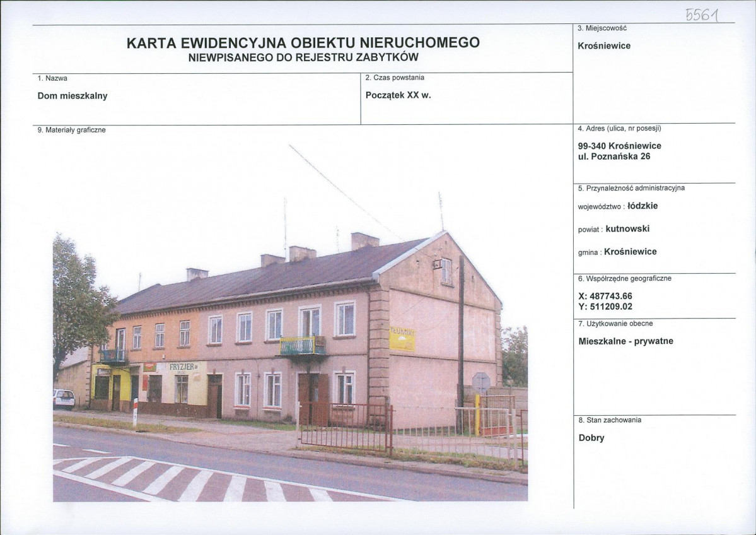The width and height of the screenshot is (756, 535).
Task: Select the label '7. Użytkowanie obecne'
Action: point(615,324)
